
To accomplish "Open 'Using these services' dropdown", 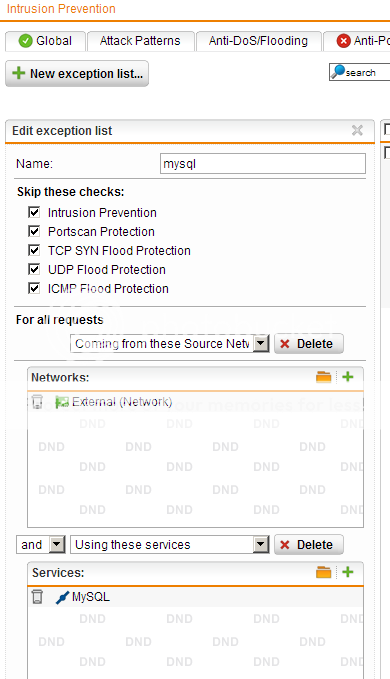I will click(170, 544).
